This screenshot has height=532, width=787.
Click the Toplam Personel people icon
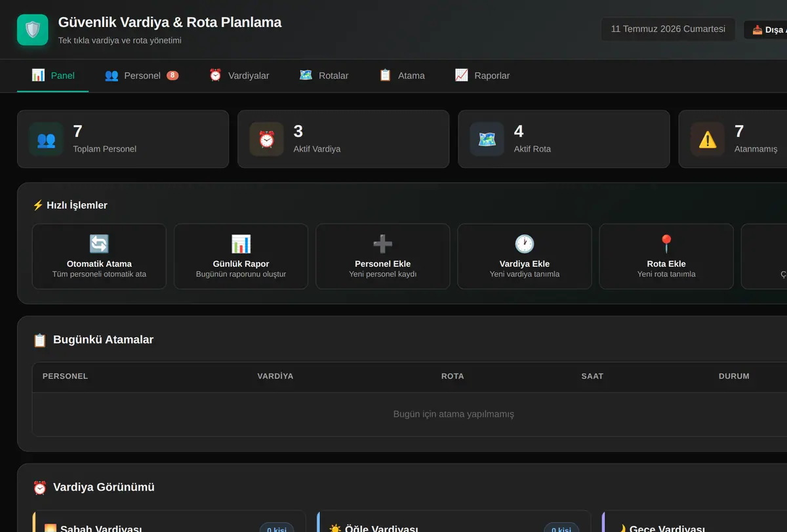[46, 139]
